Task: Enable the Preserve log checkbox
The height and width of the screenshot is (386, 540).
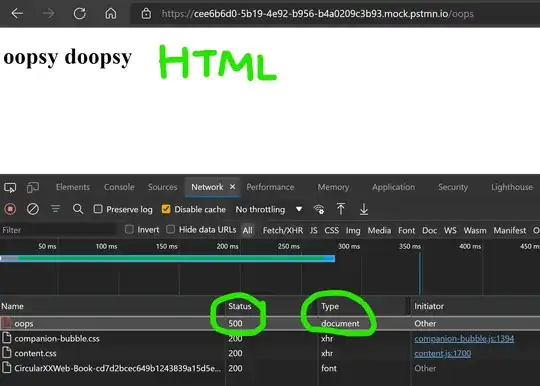Action: pos(98,209)
